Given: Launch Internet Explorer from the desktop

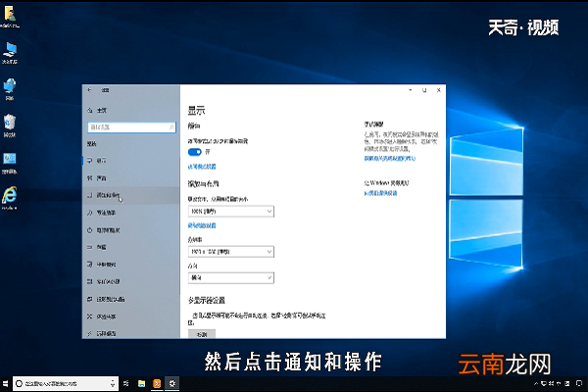Looking at the screenshot, I should coord(10,198).
